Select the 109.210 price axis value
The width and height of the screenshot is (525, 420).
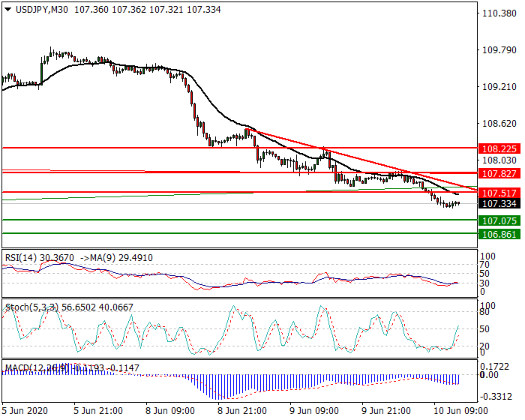(499, 87)
